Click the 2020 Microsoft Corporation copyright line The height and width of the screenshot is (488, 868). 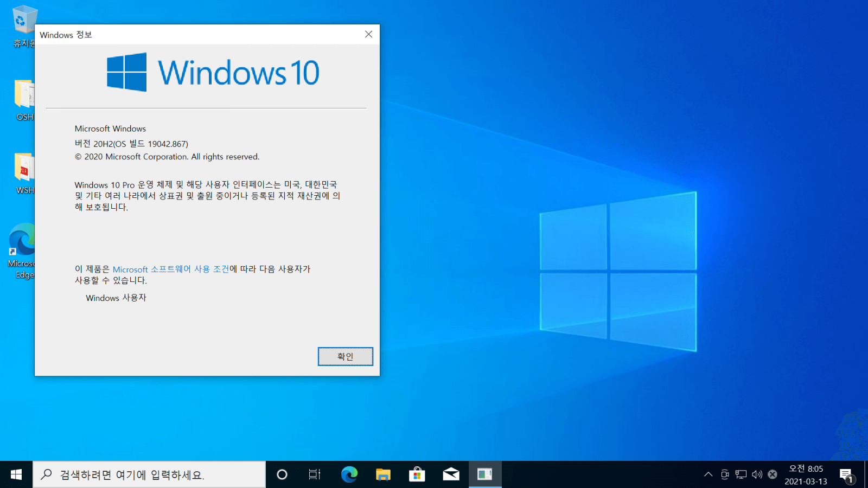click(167, 157)
